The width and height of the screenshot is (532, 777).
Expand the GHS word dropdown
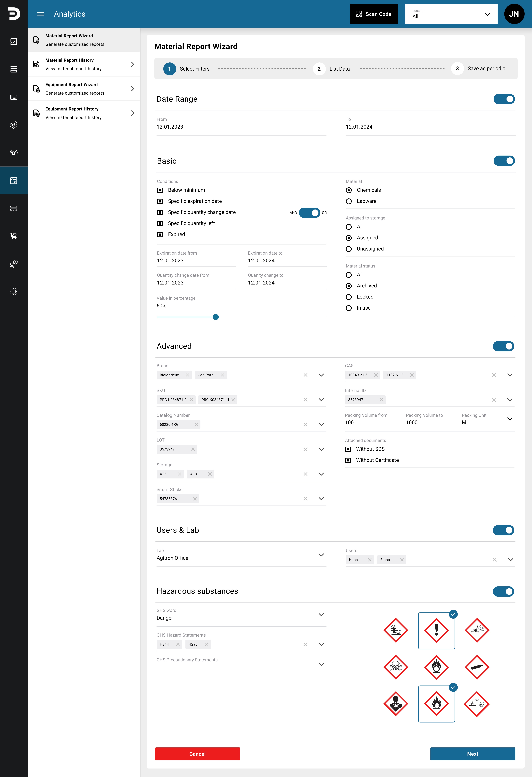pos(321,615)
